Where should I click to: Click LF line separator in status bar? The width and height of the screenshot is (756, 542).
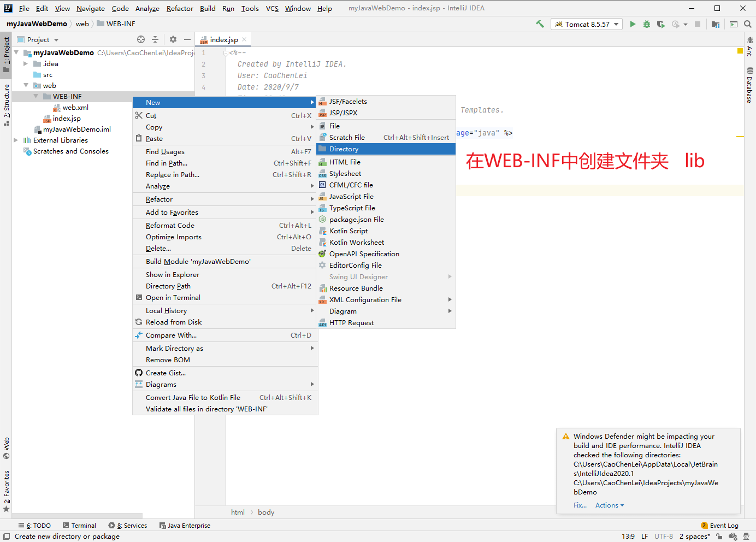point(645,537)
